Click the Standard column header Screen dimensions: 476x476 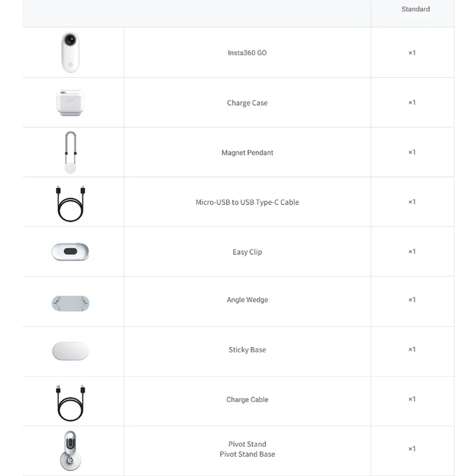point(415,10)
